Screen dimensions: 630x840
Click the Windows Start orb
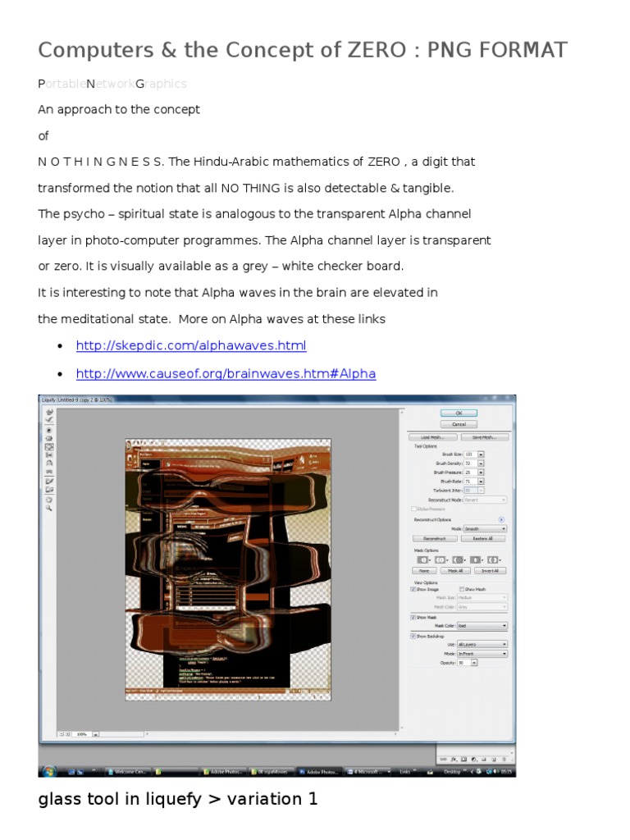[49, 771]
